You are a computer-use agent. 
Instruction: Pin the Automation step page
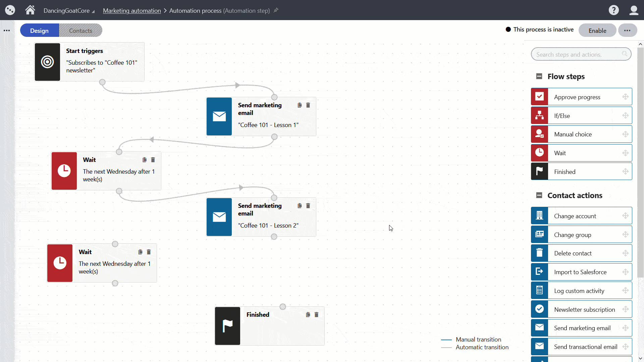[275, 10]
